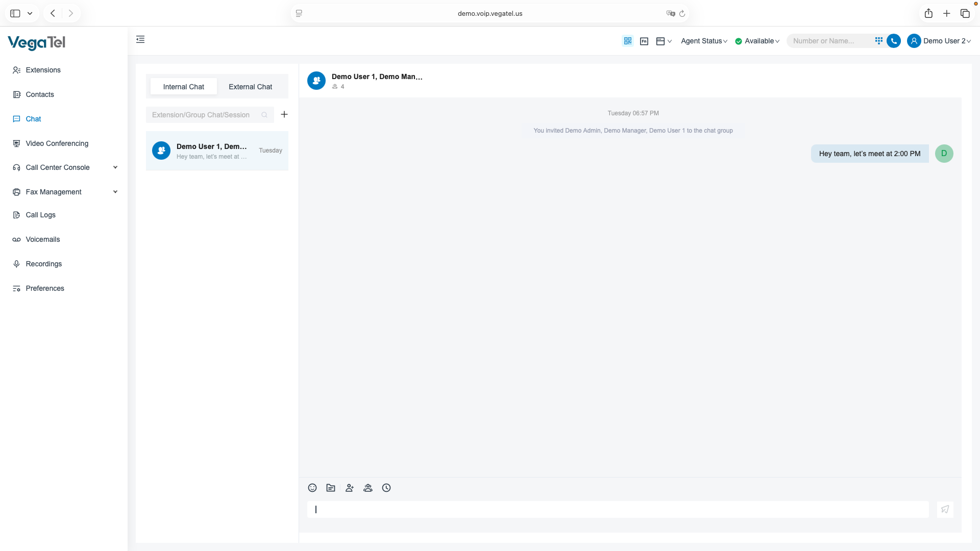This screenshot has height=551, width=980.
Task: Switch to the External Chat tab
Action: click(250, 87)
